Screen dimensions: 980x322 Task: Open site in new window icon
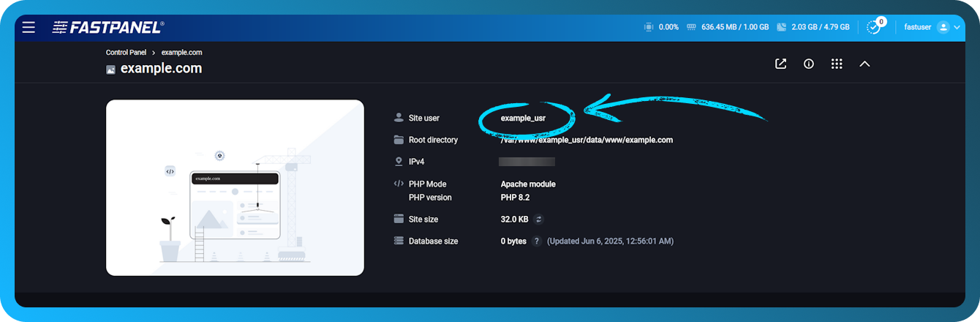pos(780,64)
